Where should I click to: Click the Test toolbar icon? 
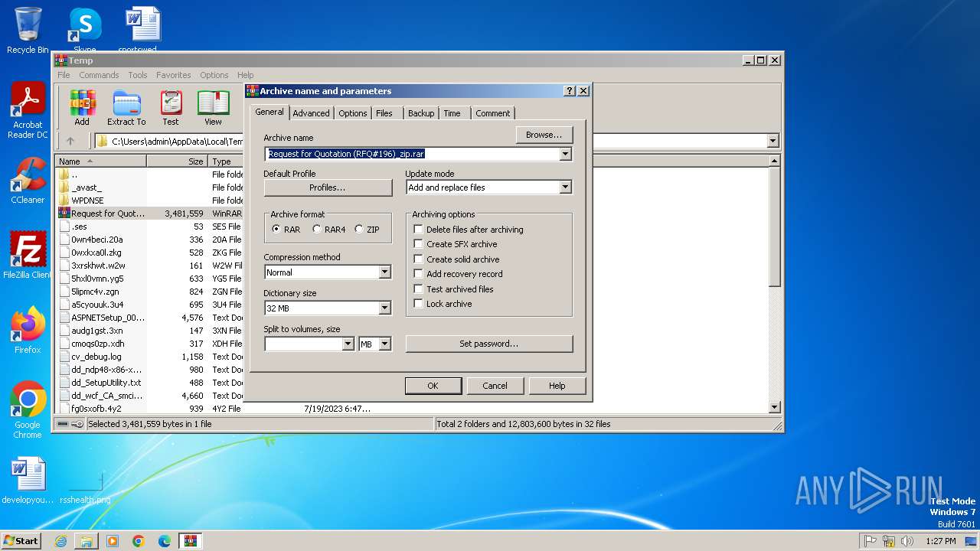(x=171, y=107)
